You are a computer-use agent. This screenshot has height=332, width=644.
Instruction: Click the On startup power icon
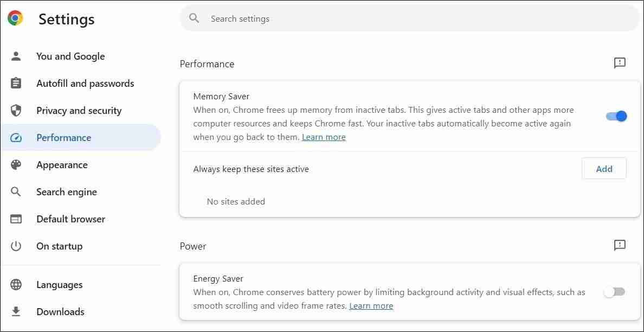point(16,246)
